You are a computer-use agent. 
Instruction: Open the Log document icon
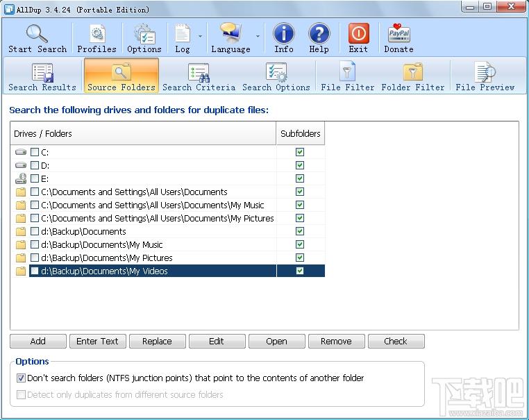(182, 33)
